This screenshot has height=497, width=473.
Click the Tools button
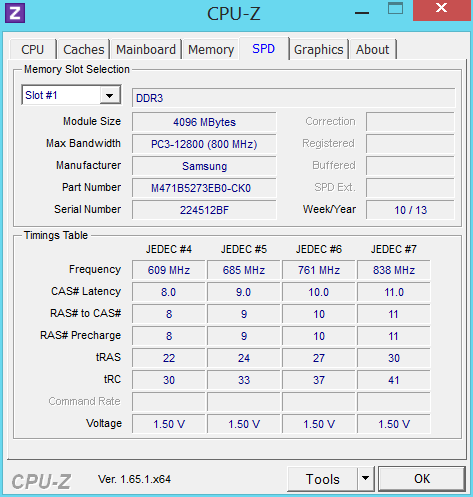tap(322, 479)
